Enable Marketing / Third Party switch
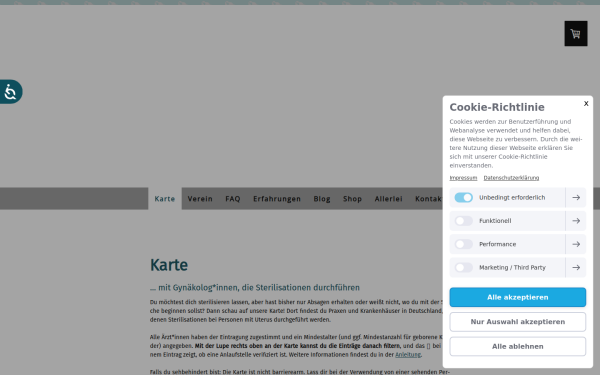The image size is (600, 375). pyautogui.click(x=463, y=267)
